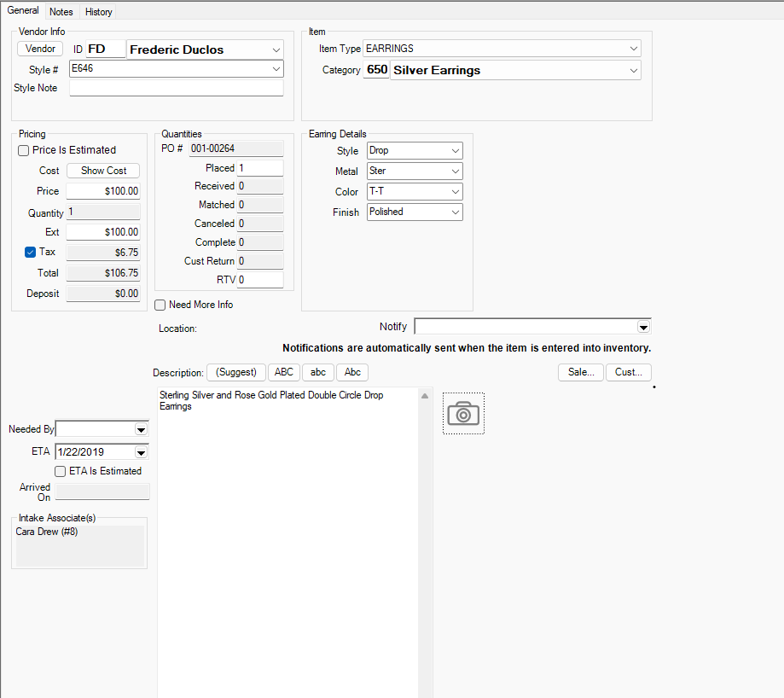Check the ETA Is Estimated box

(x=60, y=471)
